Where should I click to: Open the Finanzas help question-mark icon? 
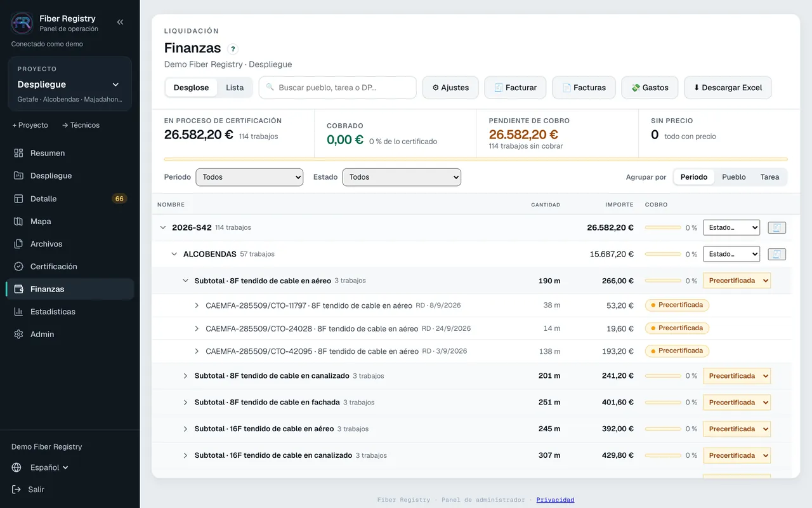click(x=233, y=49)
